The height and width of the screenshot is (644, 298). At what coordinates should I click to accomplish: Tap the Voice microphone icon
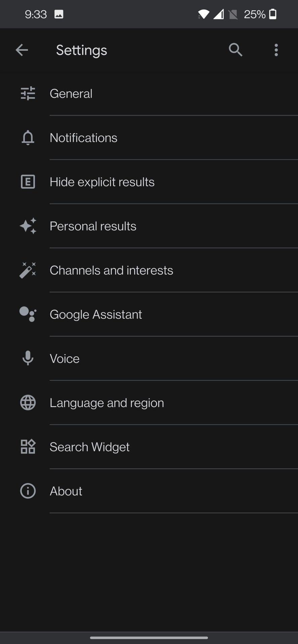click(x=28, y=359)
